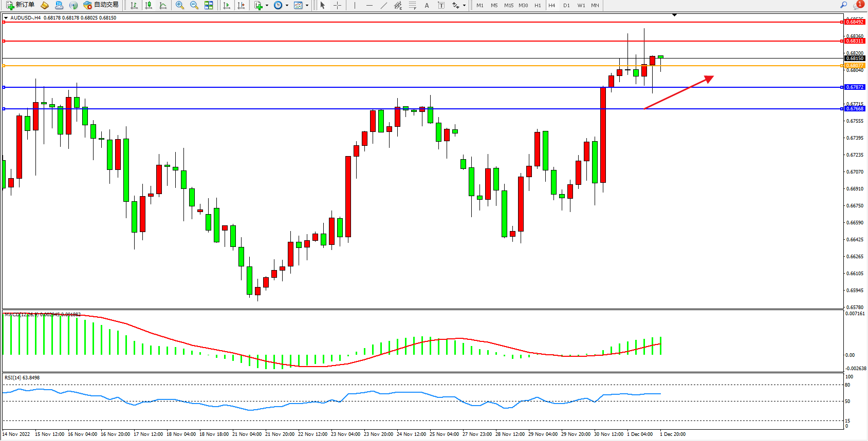Switch chart to bar chart mode
The width and height of the screenshot is (868, 441).
tap(134, 5)
